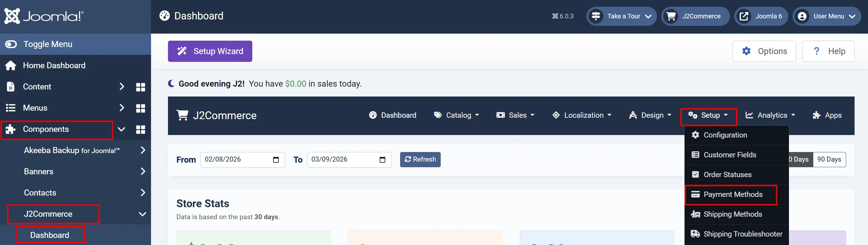Open Content dashboard grid icon
Screen dimensions: 868x245
point(140,87)
